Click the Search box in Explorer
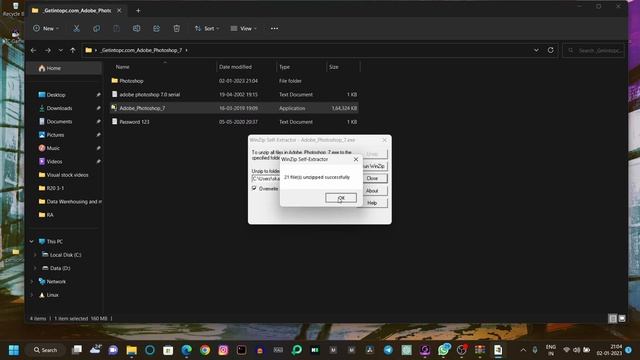This screenshot has height=360, width=640. tap(594, 50)
